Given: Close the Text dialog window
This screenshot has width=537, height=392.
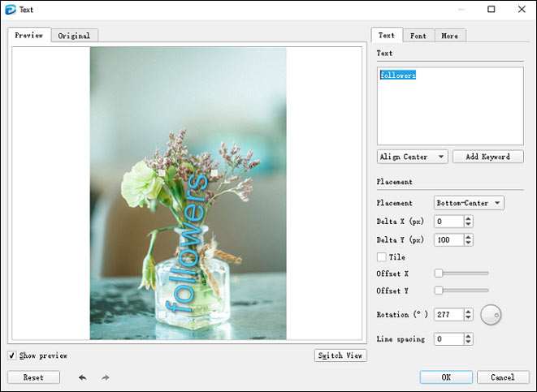Looking at the screenshot, I should point(522,9).
